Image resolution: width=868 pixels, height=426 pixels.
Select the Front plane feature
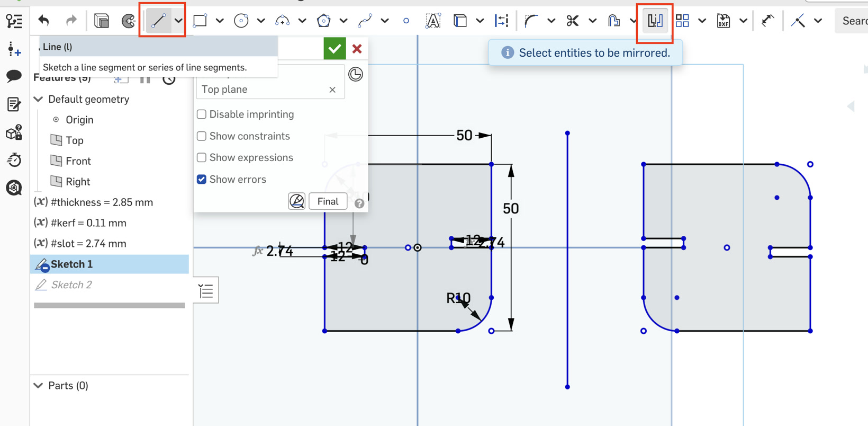pyautogui.click(x=78, y=161)
